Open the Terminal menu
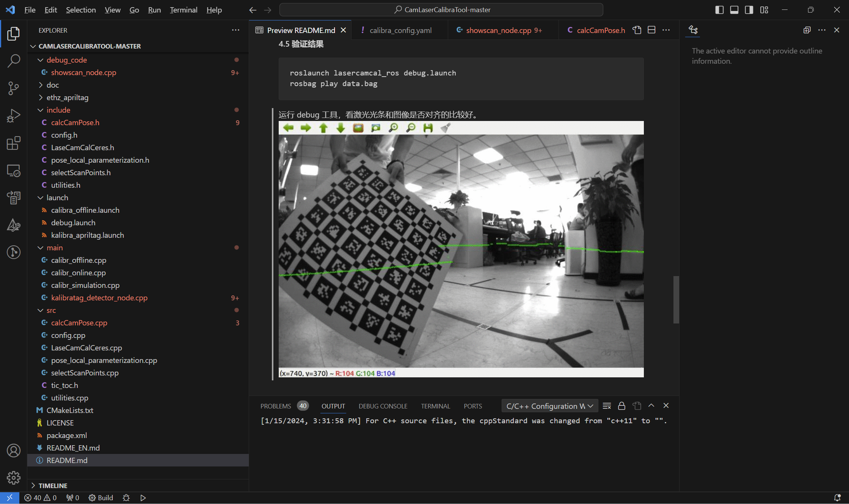Viewport: 849px width, 504px height. point(184,10)
